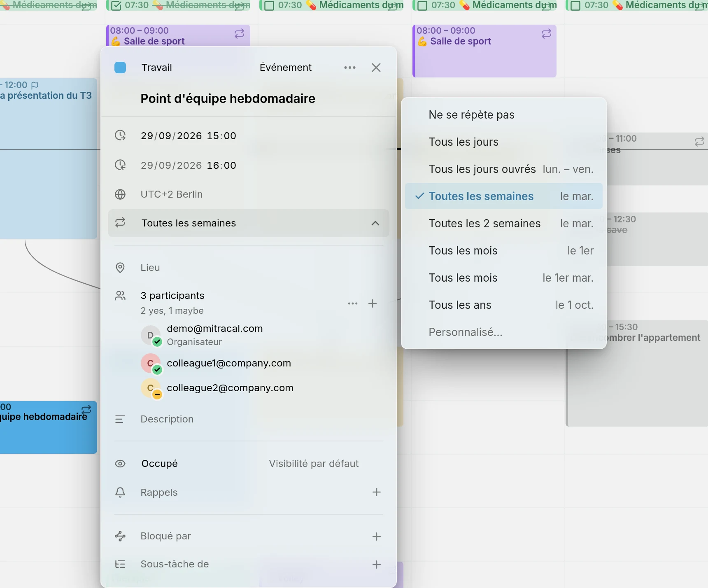Image resolution: width=708 pixels, height=588 pixels.
Task: Change the UTC+2 Berlin time zone
Action: tap(172, 194)
